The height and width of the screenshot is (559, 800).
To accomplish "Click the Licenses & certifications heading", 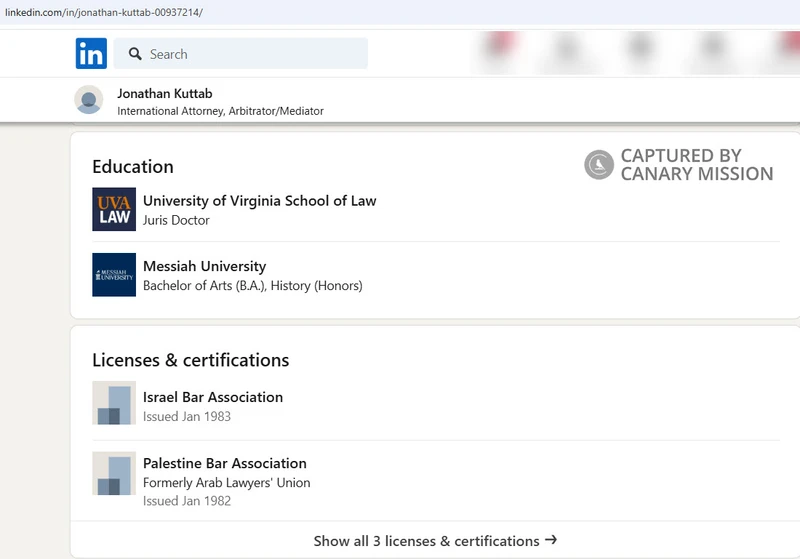I will click(x=190, y=360).
